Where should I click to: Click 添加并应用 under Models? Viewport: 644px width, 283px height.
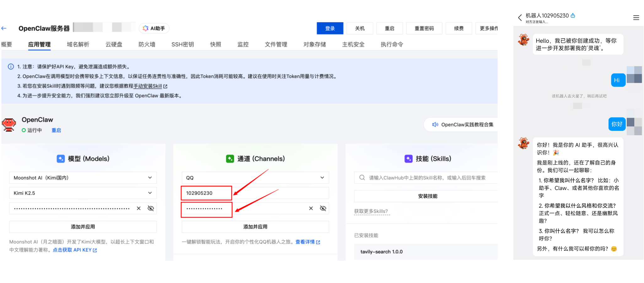coord(83,227)
